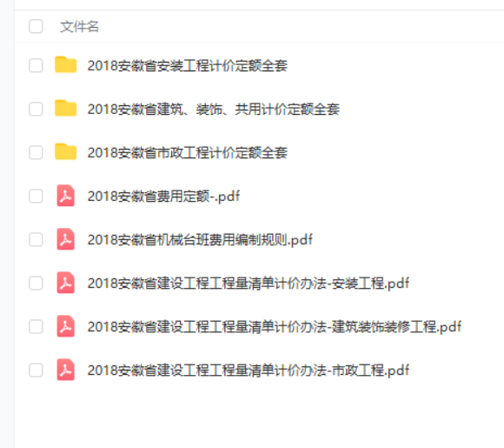Check the box for 2018安徽省费用定额-.pdf
Screen dimensions: 504x448
(x=36, y=196)
